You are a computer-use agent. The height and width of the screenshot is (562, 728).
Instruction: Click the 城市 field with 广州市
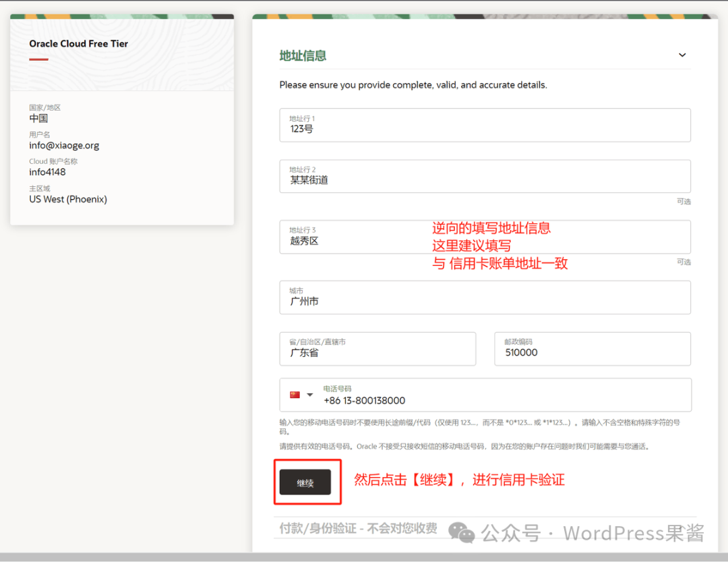click(485, 298)
